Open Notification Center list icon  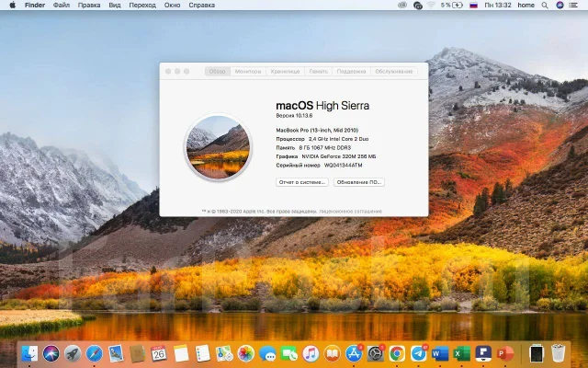(573, 6)
